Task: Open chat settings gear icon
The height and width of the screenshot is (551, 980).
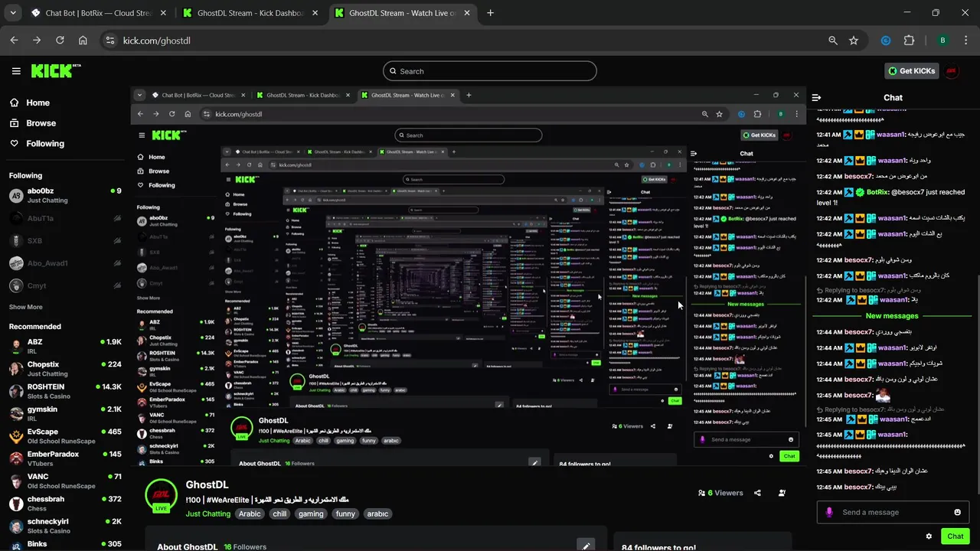Action: [x=929, y=536]
